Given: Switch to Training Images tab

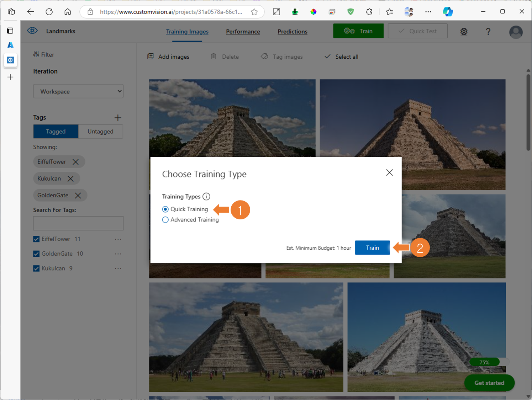Looking at the screenshot, I should [x=187, y=32].
